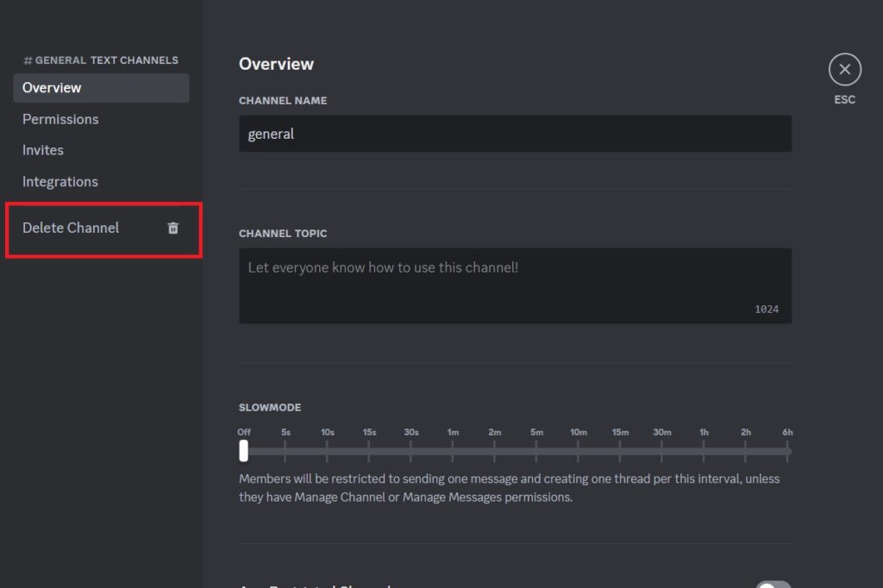Set slowmode to the maximum 6h mark
The image size is (883, 588).
point(786,449)
